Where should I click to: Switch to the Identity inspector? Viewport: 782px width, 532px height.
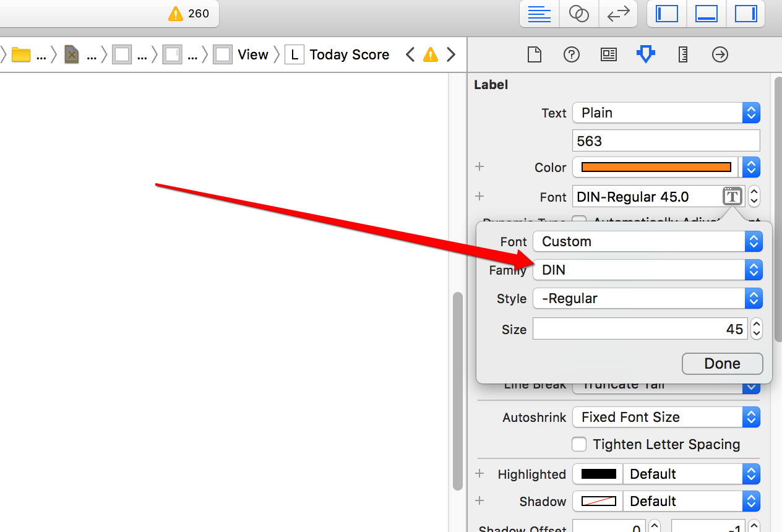pos(608,55)
